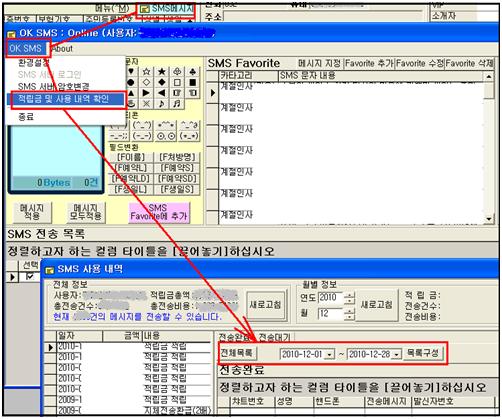The height and width of the screenshot is (419, 502).
Task: Click the 메시지 모두적용 button
Action: (x=86, y=212)
